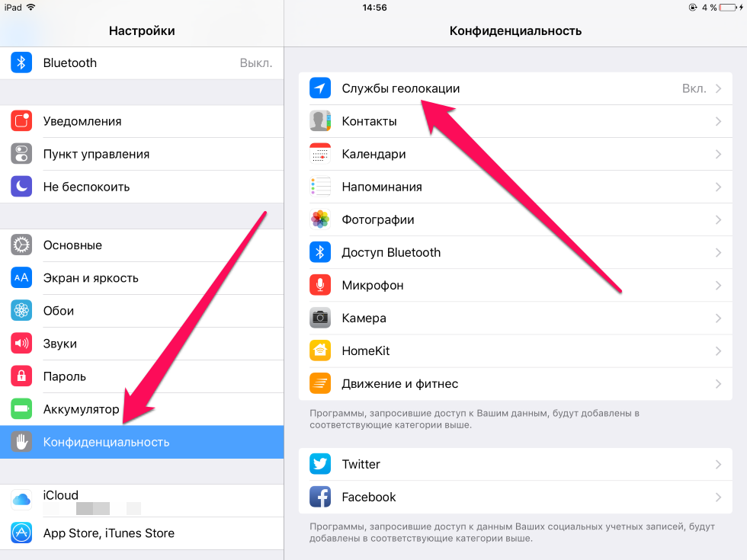
Task: Open Bluetooth settings showing Выкл.
Action: click(142, 62)
